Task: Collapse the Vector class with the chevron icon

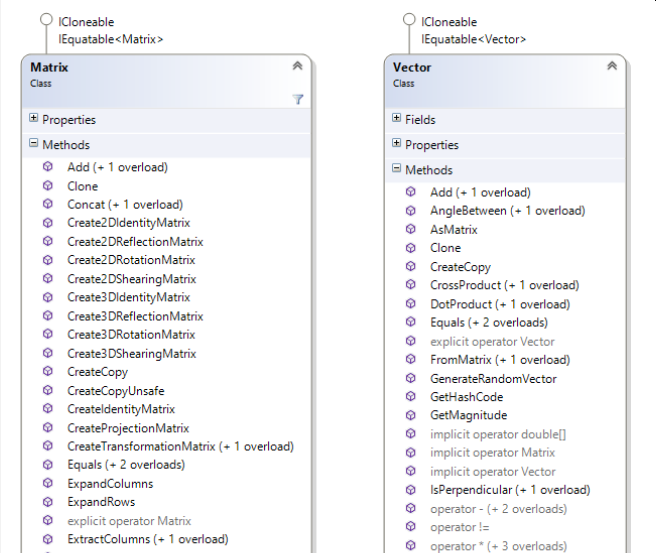Action: point(612,66)
